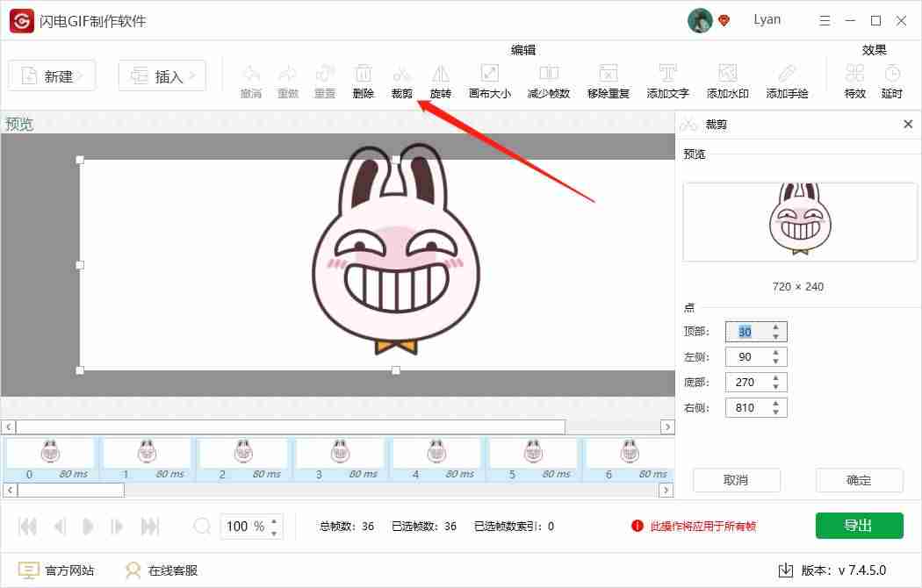Click the user avatar icon
922x588 pixels.
(700, 20)
